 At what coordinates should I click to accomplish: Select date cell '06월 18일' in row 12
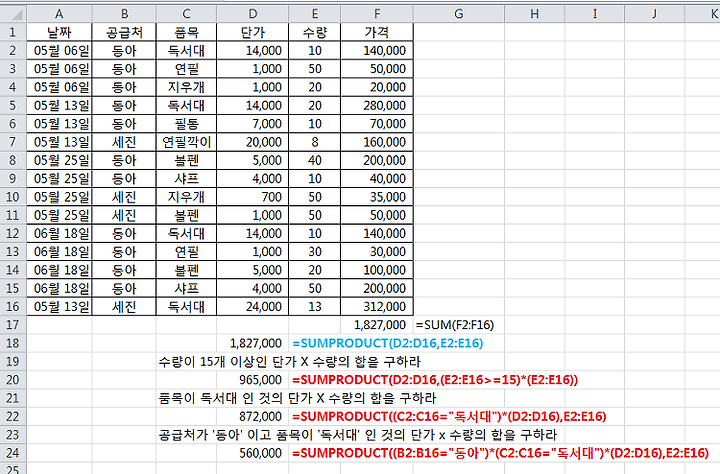[x=59, y=233]
